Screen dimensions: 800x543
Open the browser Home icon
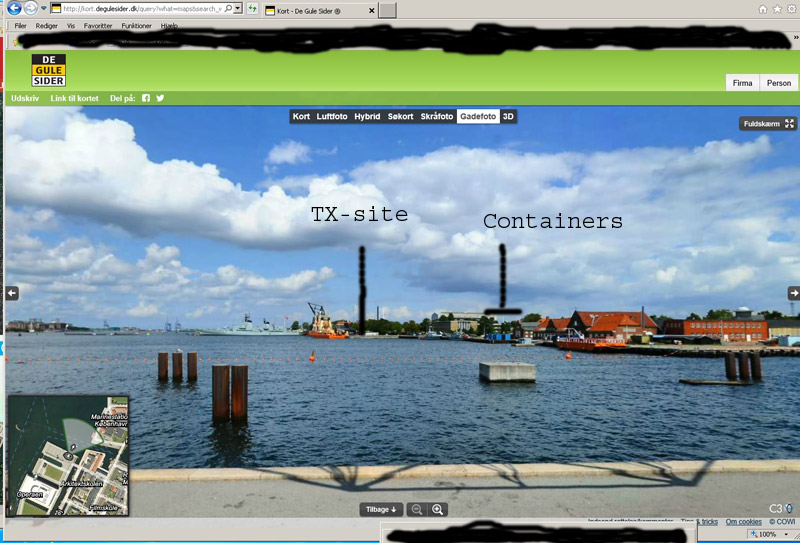(763, 9)
